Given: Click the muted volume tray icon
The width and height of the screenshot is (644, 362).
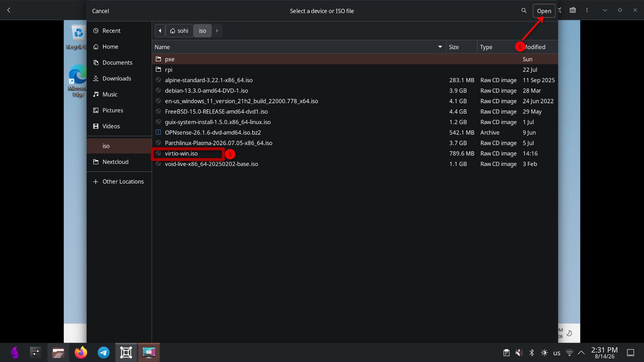Looking at the screenshot, I should (x=519, y=353).
